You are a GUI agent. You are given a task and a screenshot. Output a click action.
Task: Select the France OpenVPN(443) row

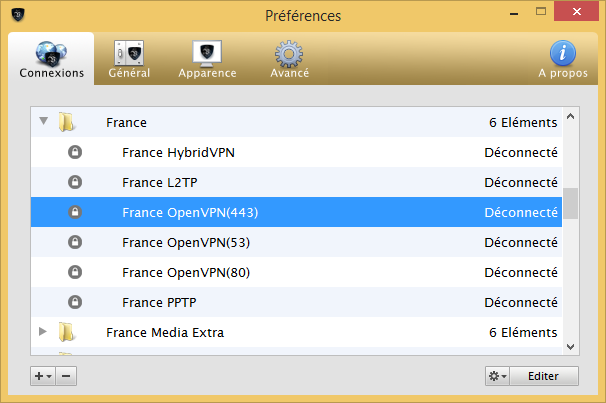[296, 212]
